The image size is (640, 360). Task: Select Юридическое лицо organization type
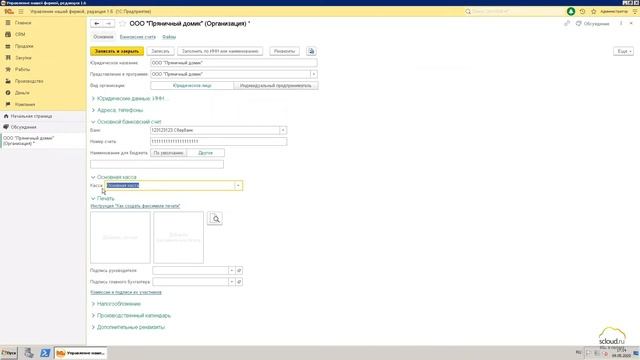(192, 86)
